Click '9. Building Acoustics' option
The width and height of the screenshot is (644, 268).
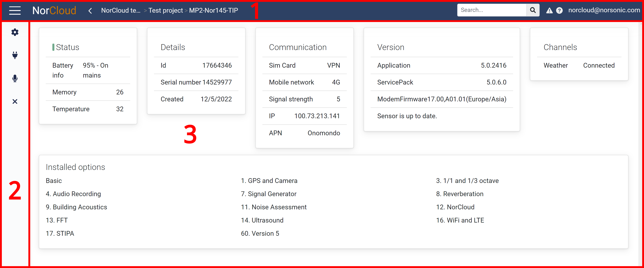coord(76,207)
